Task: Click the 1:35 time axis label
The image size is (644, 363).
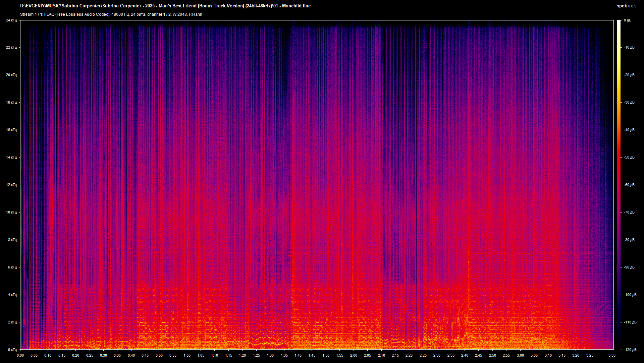Action: pos(284,355)
